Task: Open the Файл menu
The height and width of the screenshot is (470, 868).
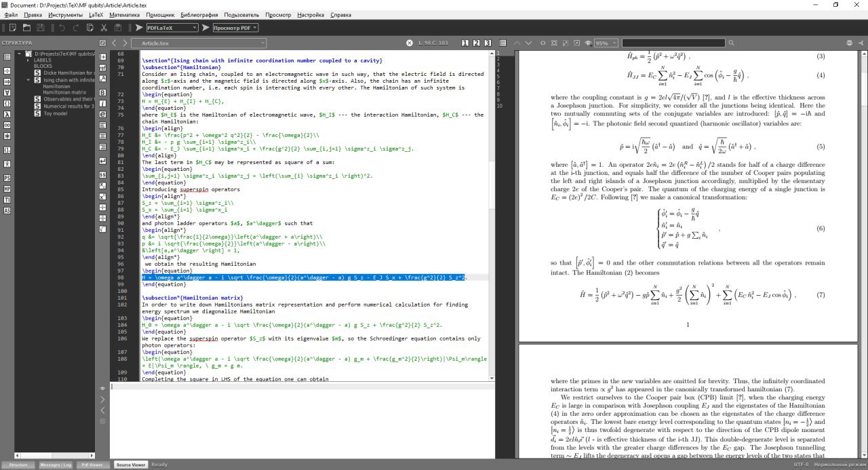Action: tap(11, 14)
